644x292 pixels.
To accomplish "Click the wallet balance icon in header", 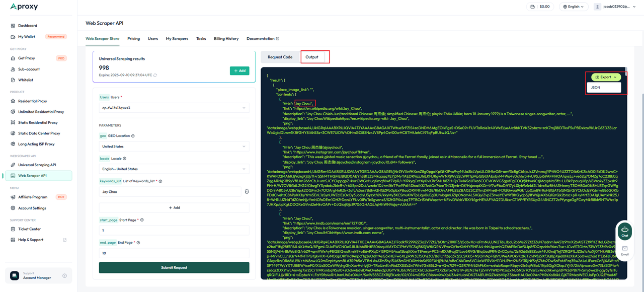I will point(532,7).
